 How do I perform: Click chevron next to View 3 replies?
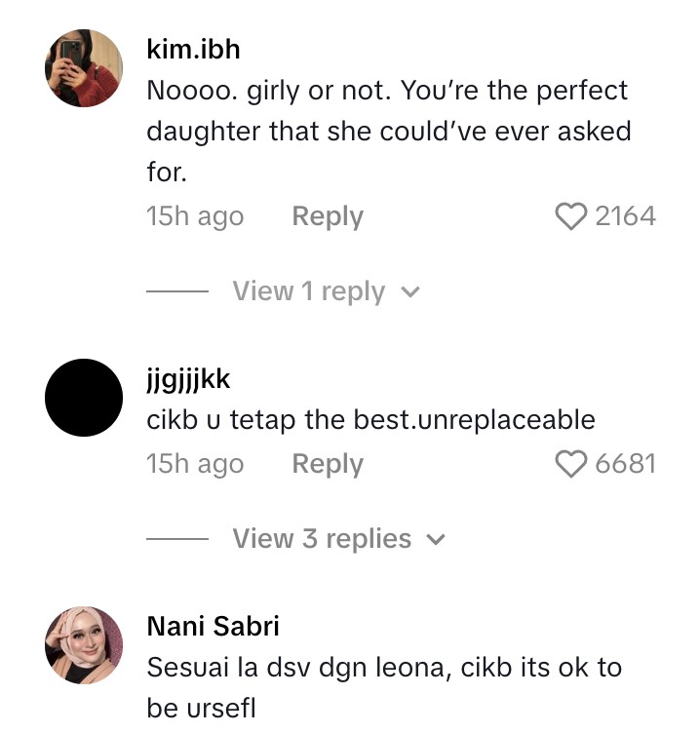(436, 540)
